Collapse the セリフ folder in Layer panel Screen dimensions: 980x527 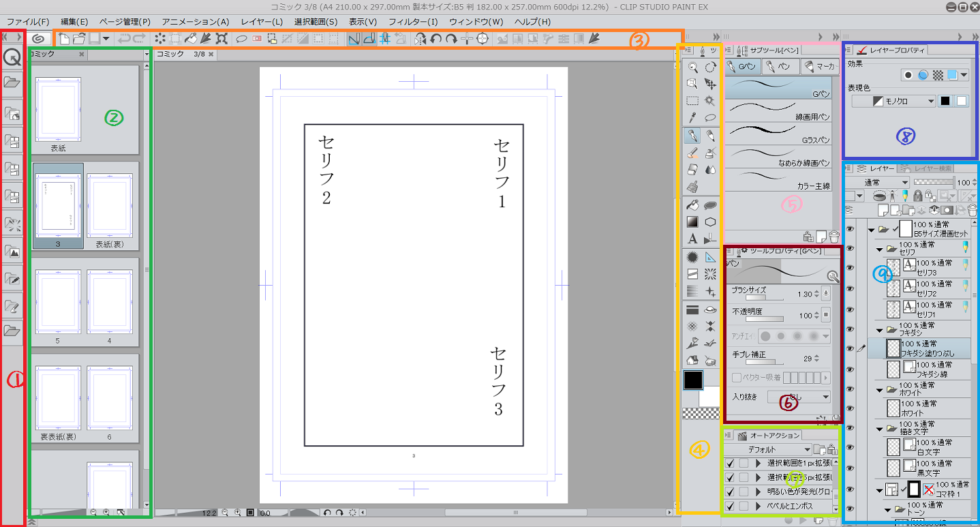coord(879,250)
